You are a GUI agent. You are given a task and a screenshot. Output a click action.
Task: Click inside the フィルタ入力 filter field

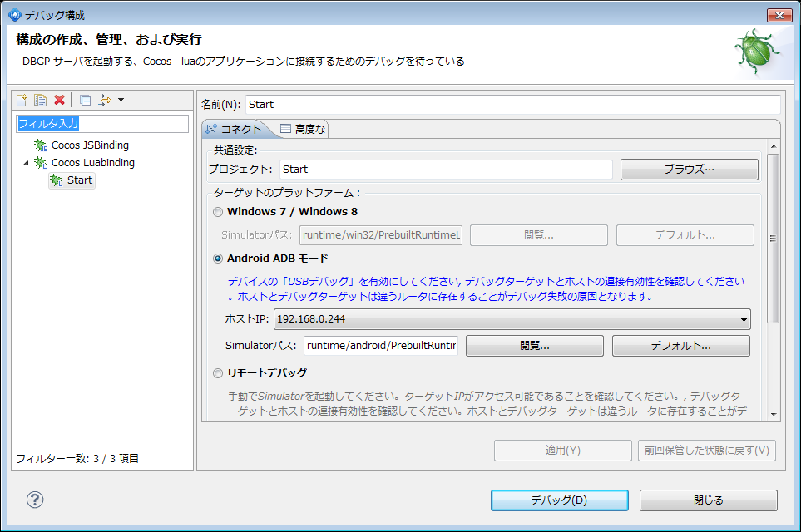tap(101, 122)
